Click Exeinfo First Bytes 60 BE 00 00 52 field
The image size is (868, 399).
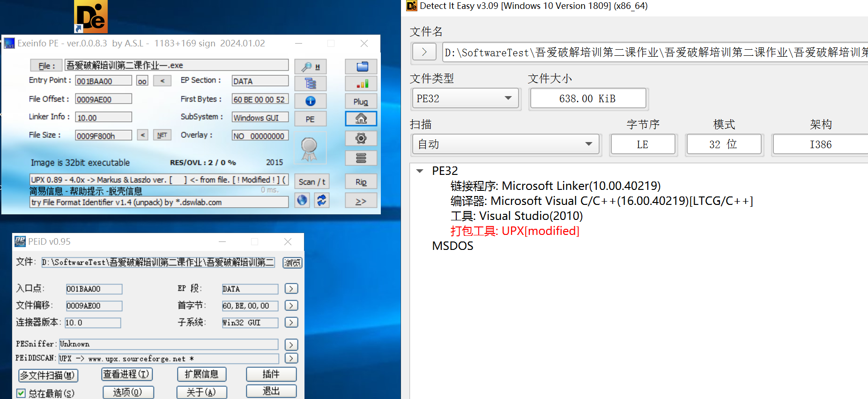(260, 99)
